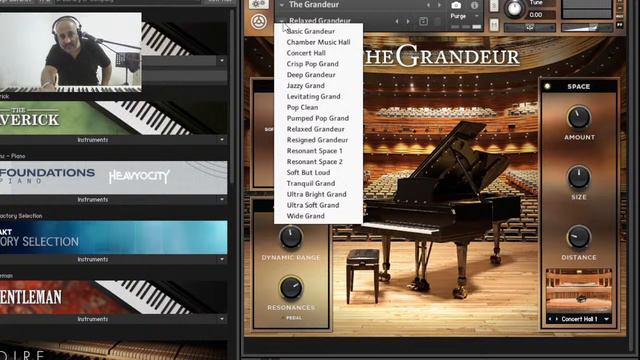Go to previous snapshot arrow
Image resolution: width=640 pixels, height=360 pixels.
pos(397,21)
